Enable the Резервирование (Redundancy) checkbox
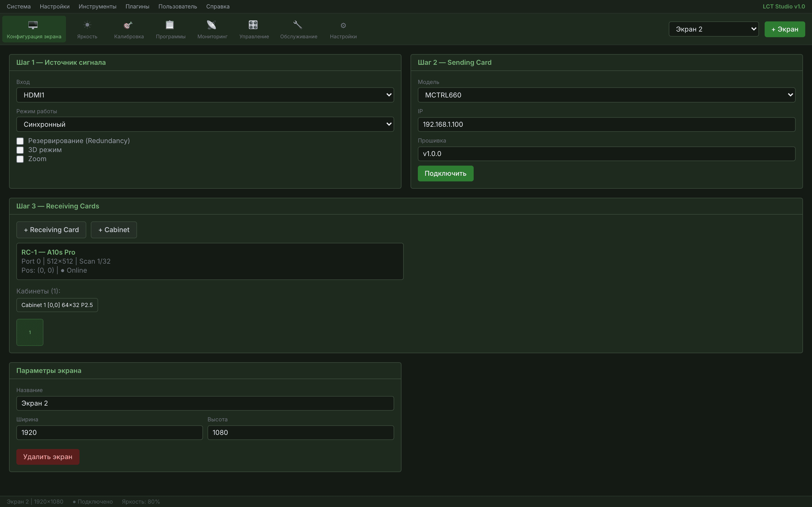The width and height of the screenshot is (812, 507). [20, 141]
